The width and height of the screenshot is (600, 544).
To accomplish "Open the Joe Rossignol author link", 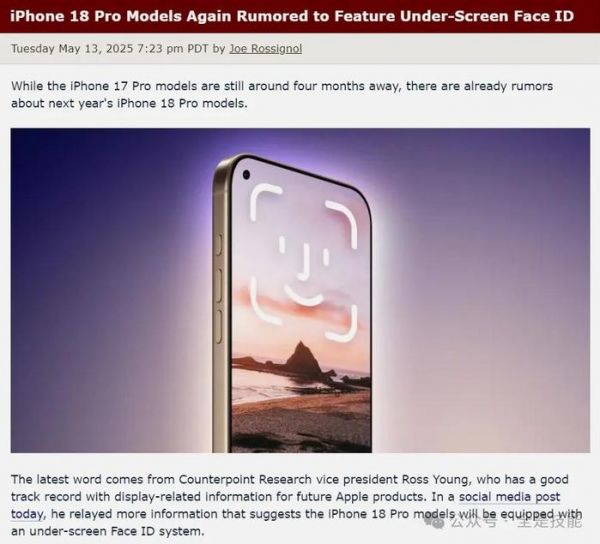I will (266, 49).
